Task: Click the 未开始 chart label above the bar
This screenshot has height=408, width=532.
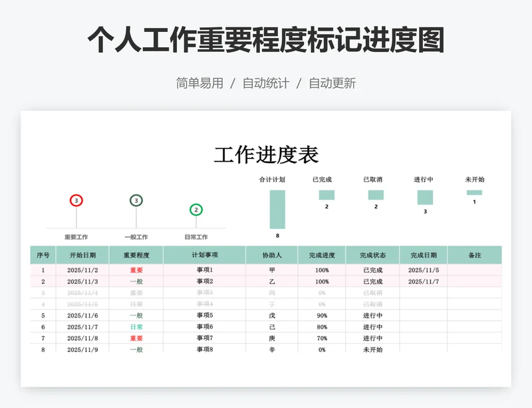Action: pos(475,179)
